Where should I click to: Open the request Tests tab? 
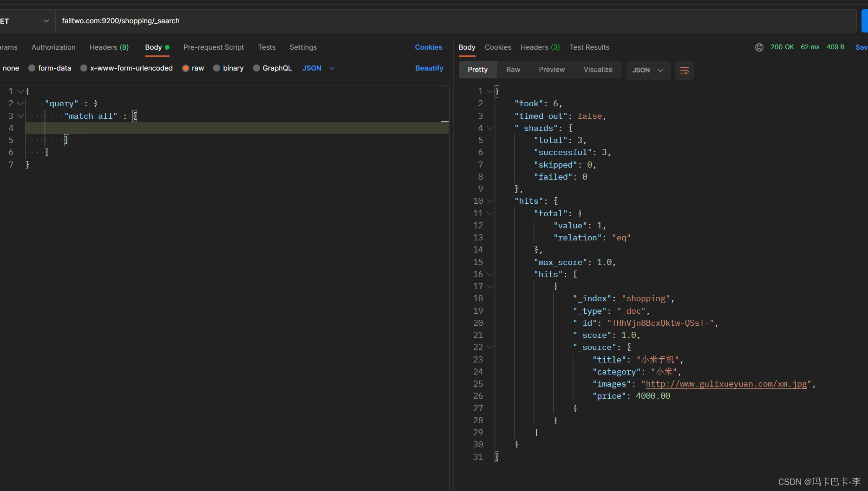coord(267,47)
